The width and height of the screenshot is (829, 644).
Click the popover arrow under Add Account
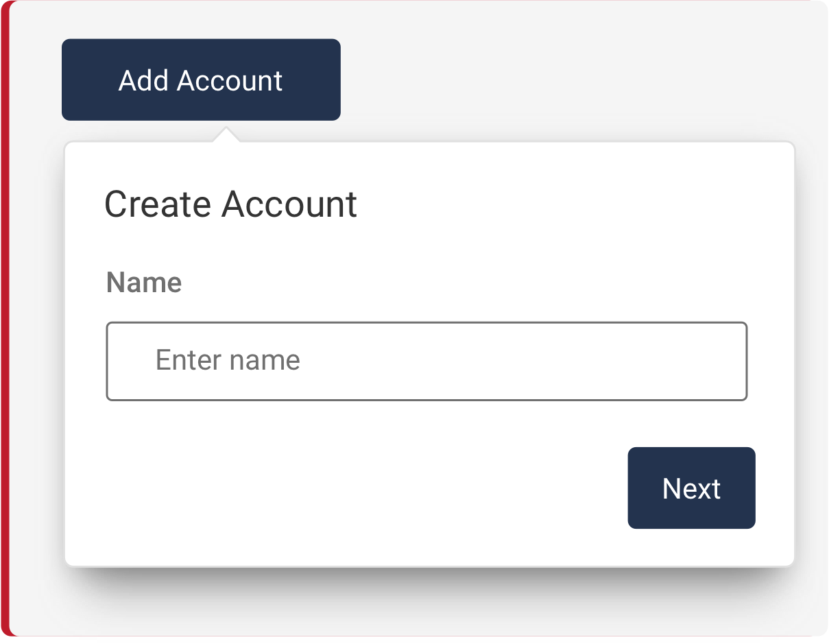pos(226,134)
